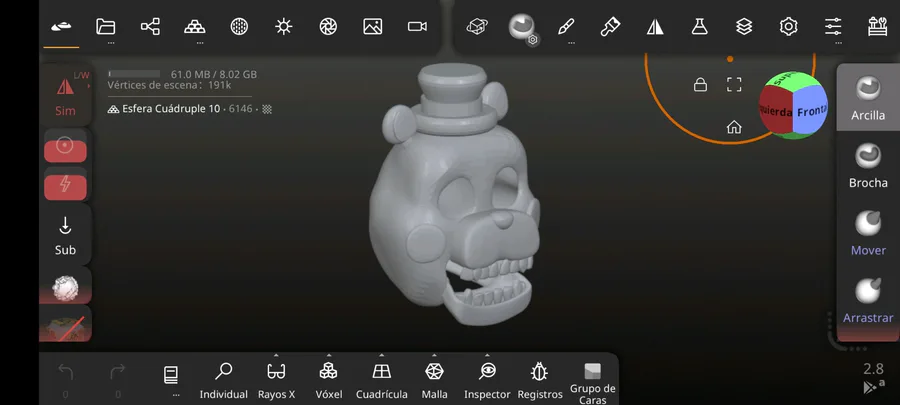900x405 pixels.
Task: Toggle Grupo de Caras display
Action: pyautogui.click(x=592, y=383)
